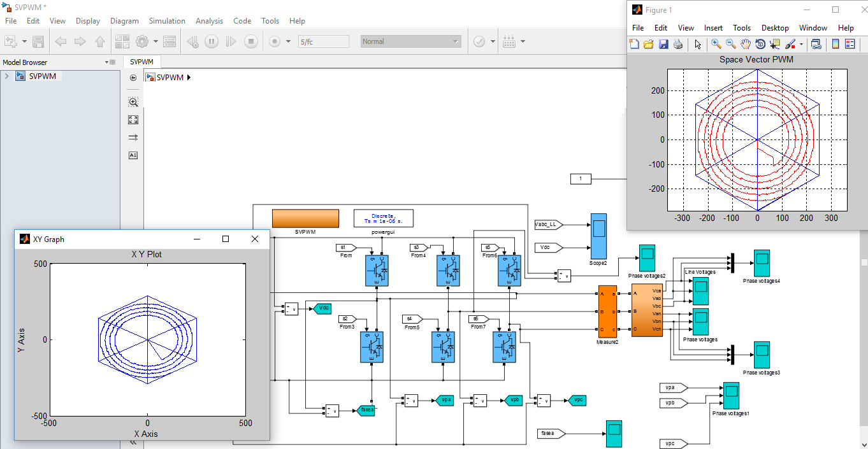This screenshot has height=449, width=868.
Task: Click the Annotation text icon
Action: pos(133,155)
